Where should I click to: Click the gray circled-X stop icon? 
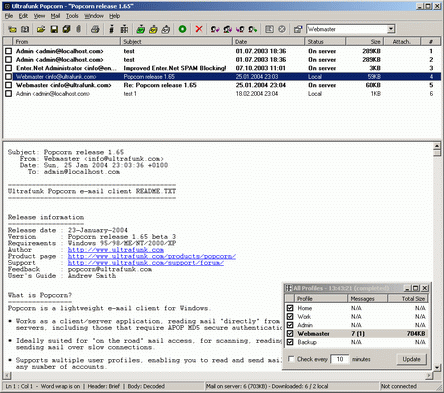click(282, 29)
